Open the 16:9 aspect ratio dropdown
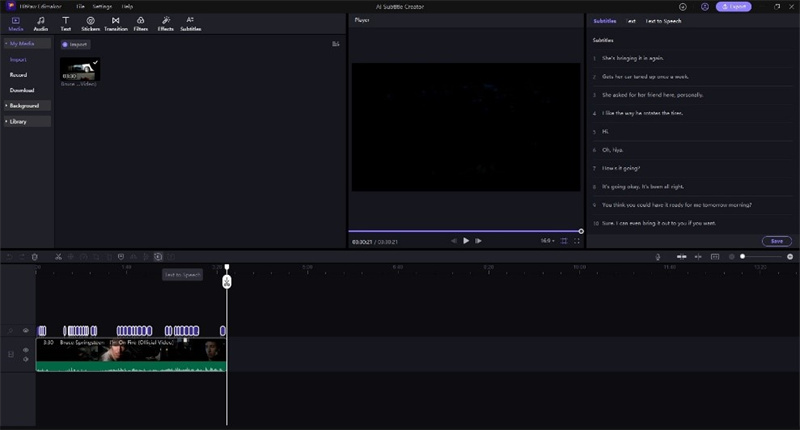800x430 pixels. click(547, 241)
